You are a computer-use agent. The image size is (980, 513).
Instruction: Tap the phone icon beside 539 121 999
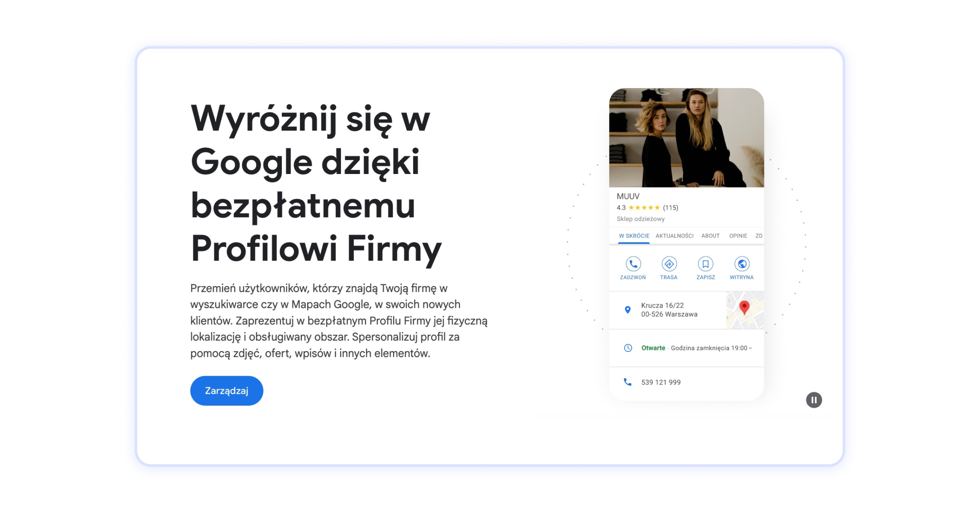628,382
